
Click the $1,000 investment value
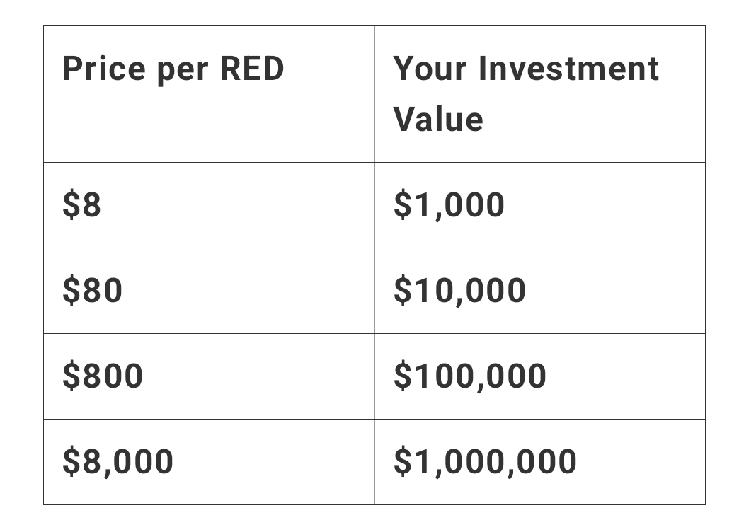coord(449,204)
